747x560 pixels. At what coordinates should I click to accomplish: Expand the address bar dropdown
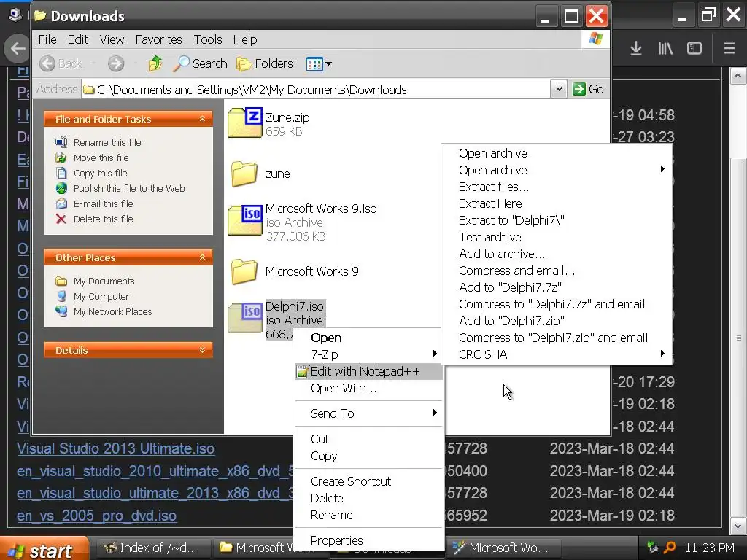point(559,89)
